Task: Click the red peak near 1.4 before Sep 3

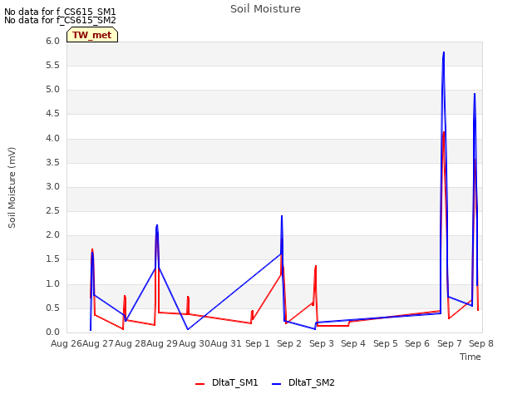Action: pos(316,266)
